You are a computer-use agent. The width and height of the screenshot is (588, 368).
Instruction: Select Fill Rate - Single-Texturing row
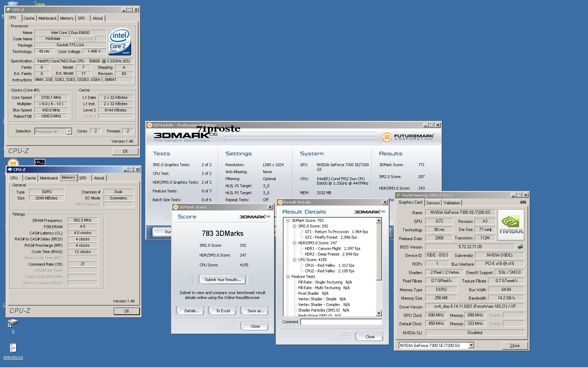(325, 282)
